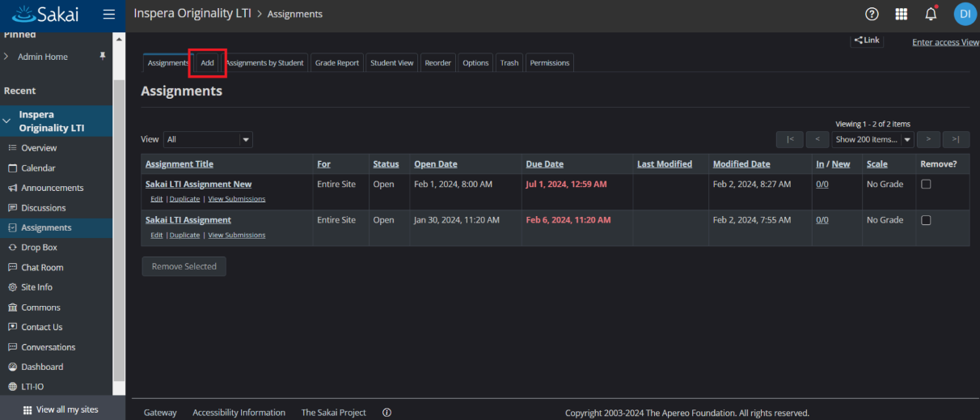The image size is (980, 420).
Task: Collapse the Inspera Originality LTI site
Action: pos(6,121)
